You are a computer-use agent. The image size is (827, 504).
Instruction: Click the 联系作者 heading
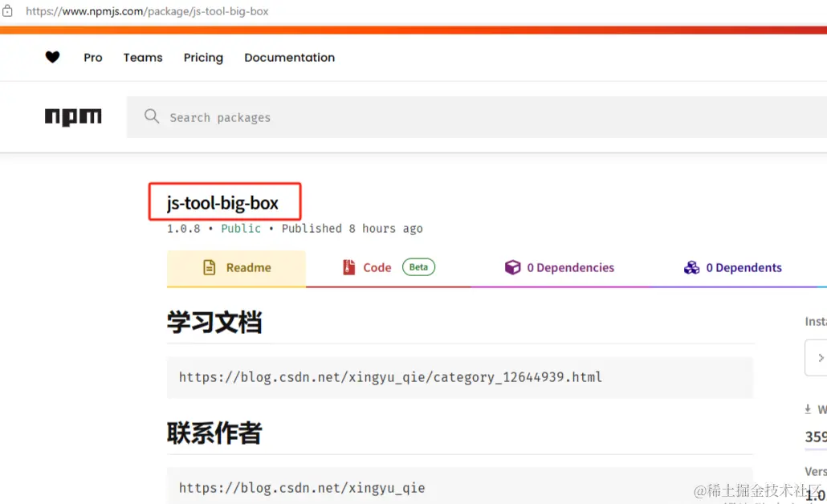tap(214, 433)
